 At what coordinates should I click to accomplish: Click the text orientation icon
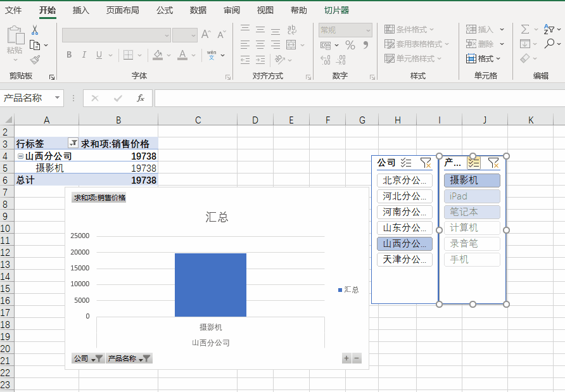click(279, 59)
